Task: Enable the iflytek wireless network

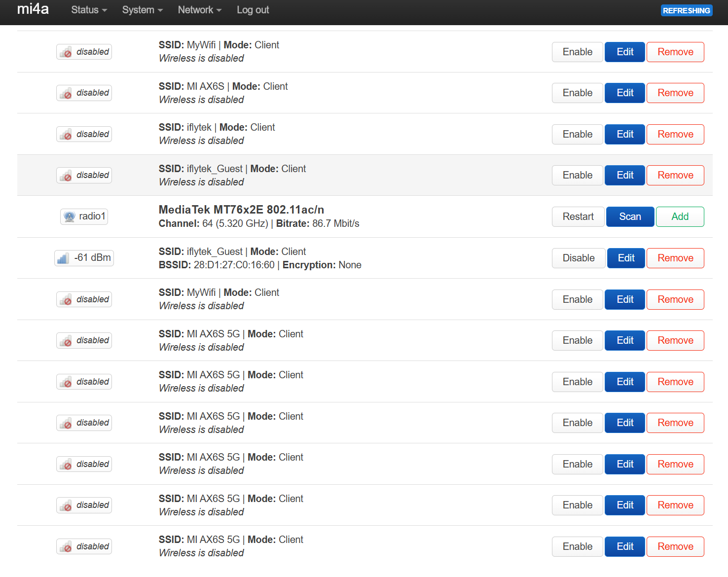Action: pos(577,134)
